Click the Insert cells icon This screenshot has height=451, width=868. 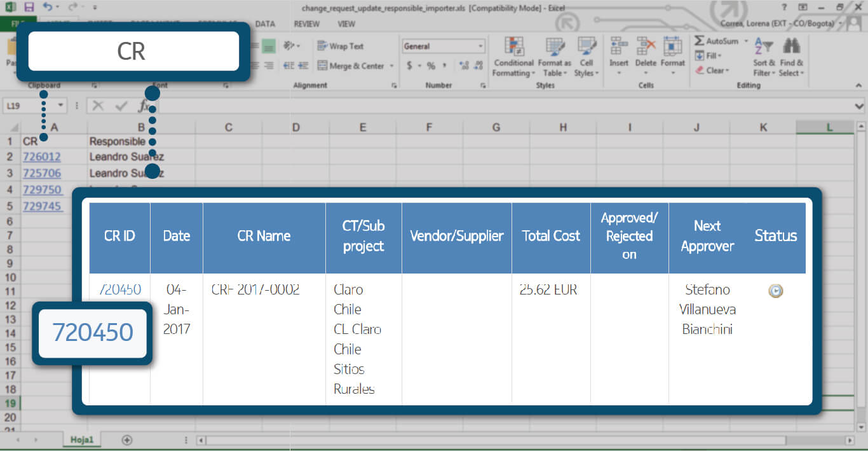(618, 56)
